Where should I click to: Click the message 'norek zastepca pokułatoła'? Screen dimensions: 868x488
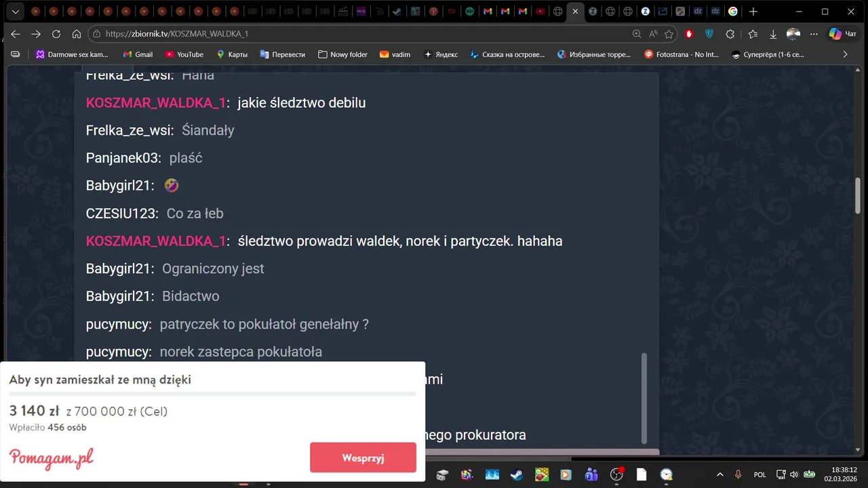[241, 352]
